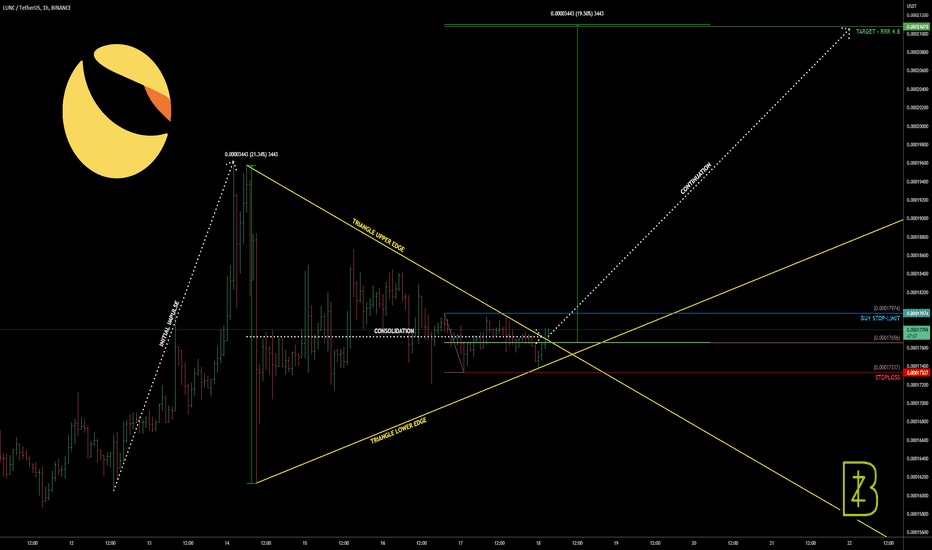The image size is (932, 550).
Task: Click the yellow LUNC coin logo
Action: pos(116,111)
